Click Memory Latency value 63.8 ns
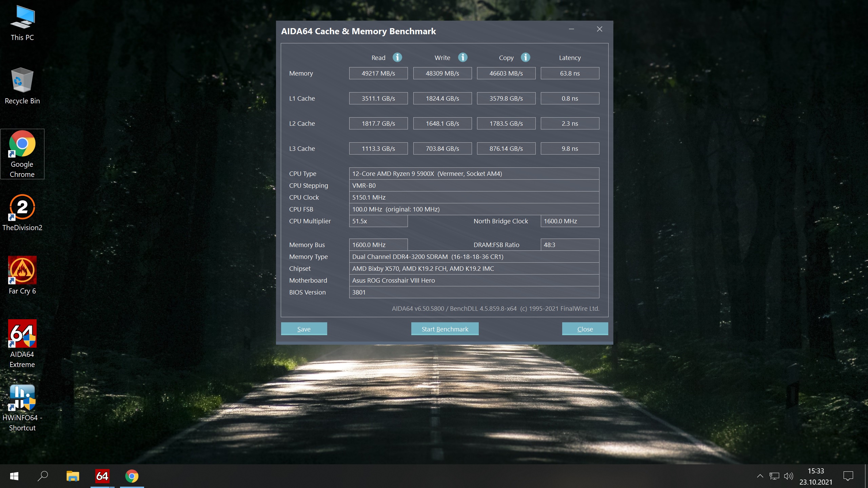868x488 pixels. tap(570, 73)
